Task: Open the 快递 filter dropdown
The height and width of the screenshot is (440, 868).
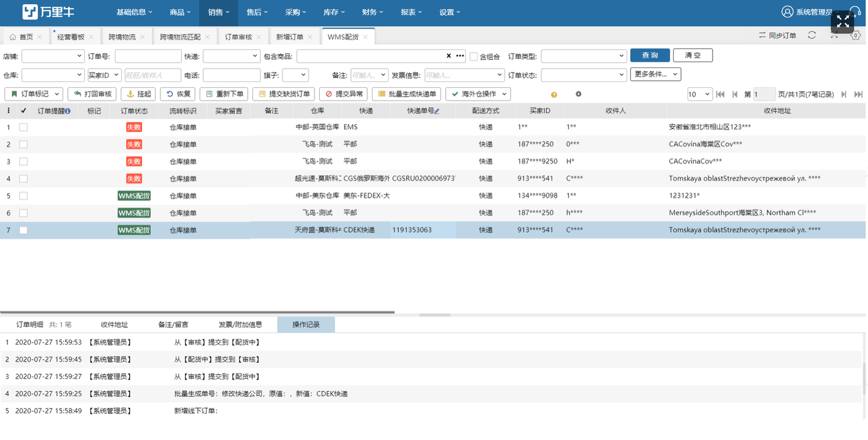Action: 232,56
